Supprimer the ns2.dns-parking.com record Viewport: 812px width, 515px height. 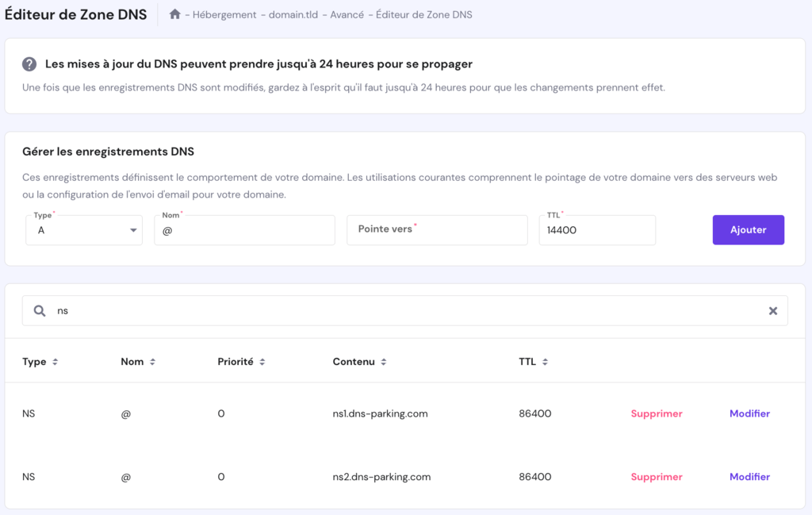[x=657, y=477]
